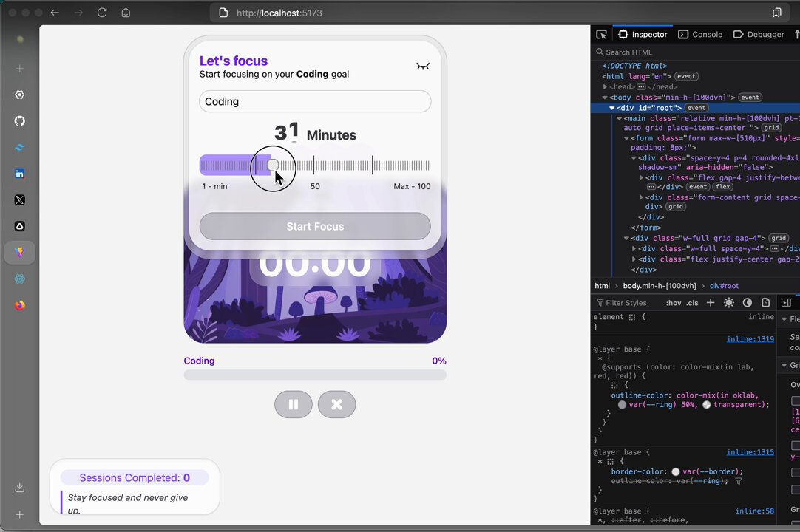Click the Start Focus button
This screenshot has height=532, width=800.
[x=315, y=227]
